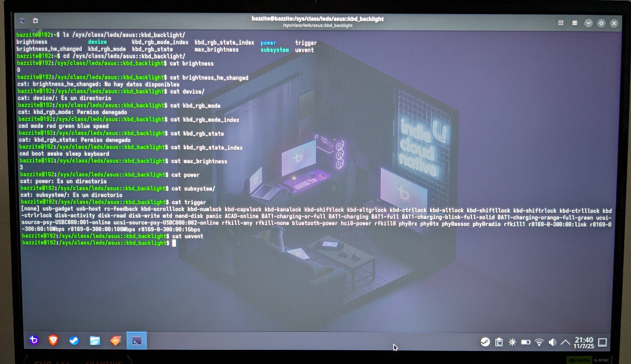Launch Steam from the taskbar
Image resolution: width=631 pixels, height=364 pixels.
point(74,341)
